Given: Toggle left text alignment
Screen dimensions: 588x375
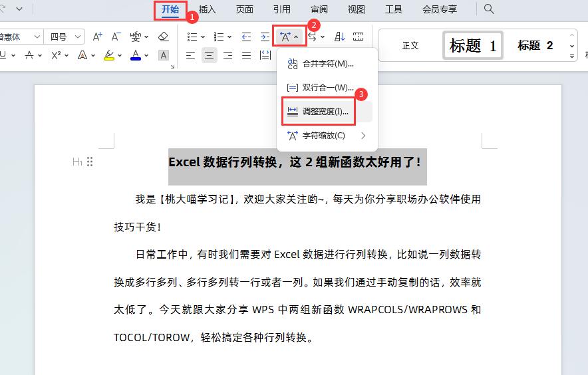Looking at the screenshot, I should (191, 55).
